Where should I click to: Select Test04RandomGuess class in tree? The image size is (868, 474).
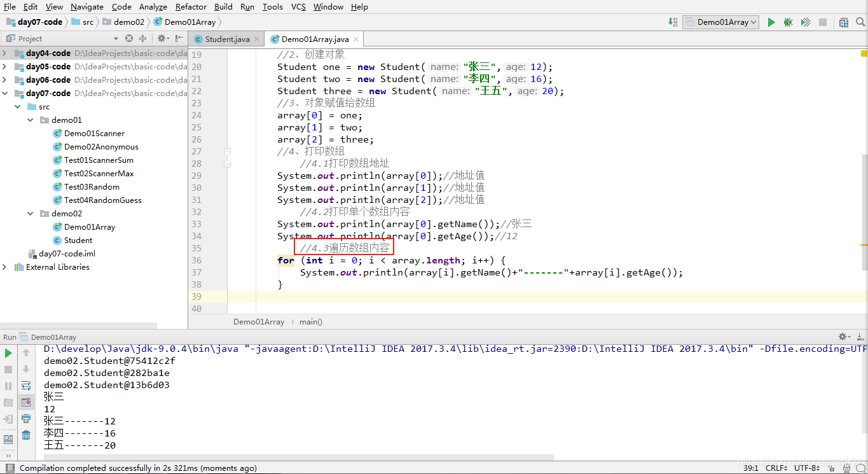coord(103,200)
